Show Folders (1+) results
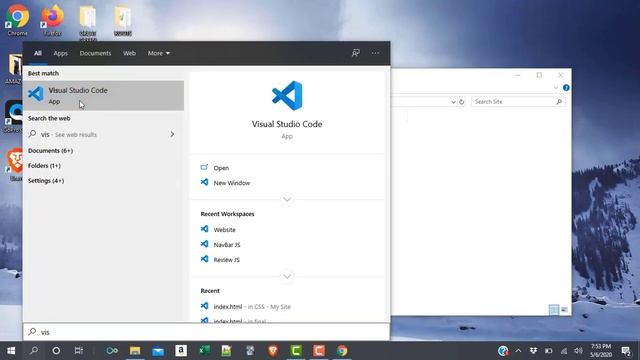 (44, 166)
